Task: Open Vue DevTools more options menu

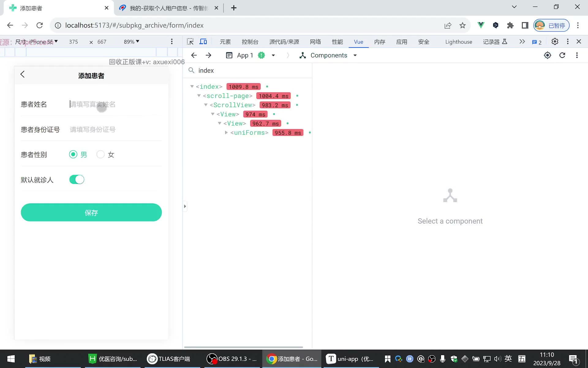Action: click(x=577, y=55)
